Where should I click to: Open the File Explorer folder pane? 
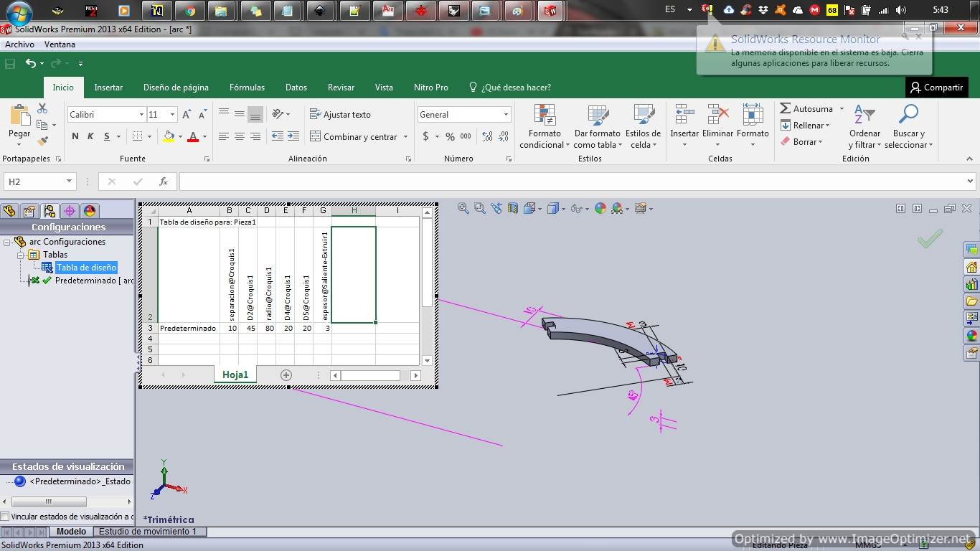[x=972, y=301]
